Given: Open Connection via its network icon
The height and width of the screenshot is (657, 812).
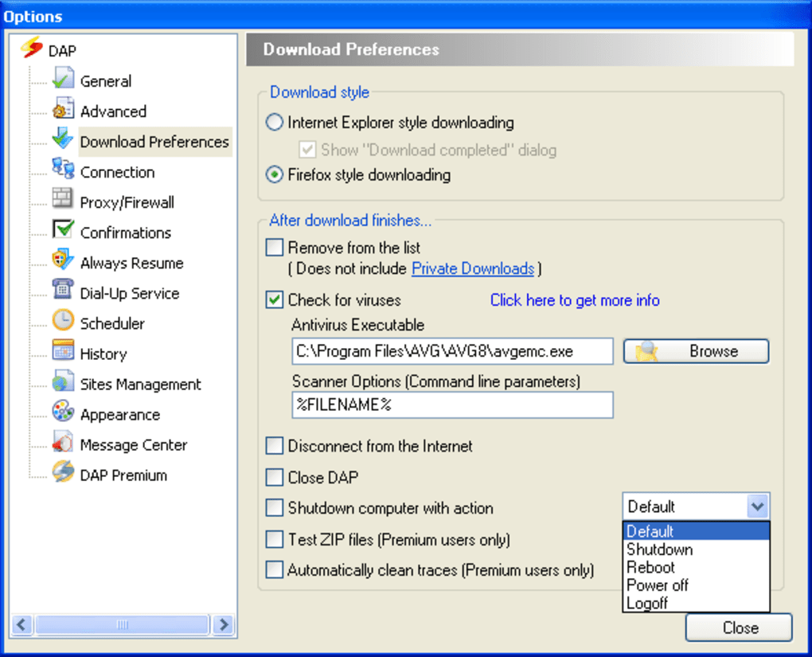Looking at the screenshot, I should [x=63, y=171].
